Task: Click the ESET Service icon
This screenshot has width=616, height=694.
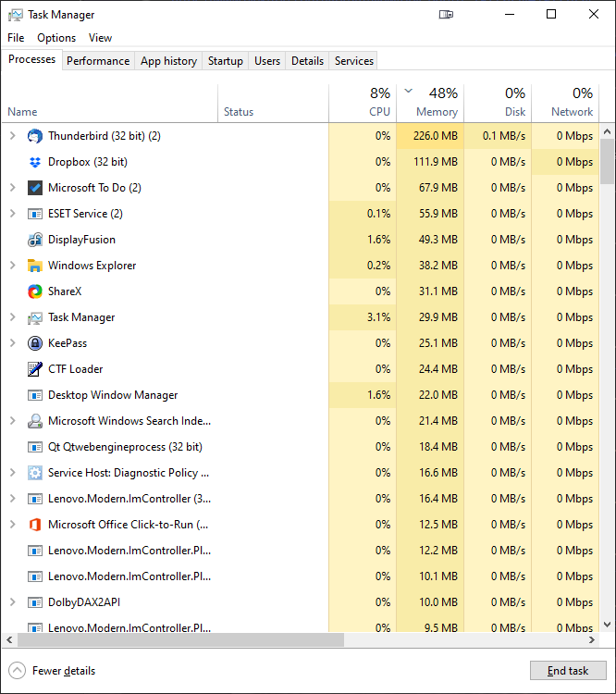Action: point(35,214)
